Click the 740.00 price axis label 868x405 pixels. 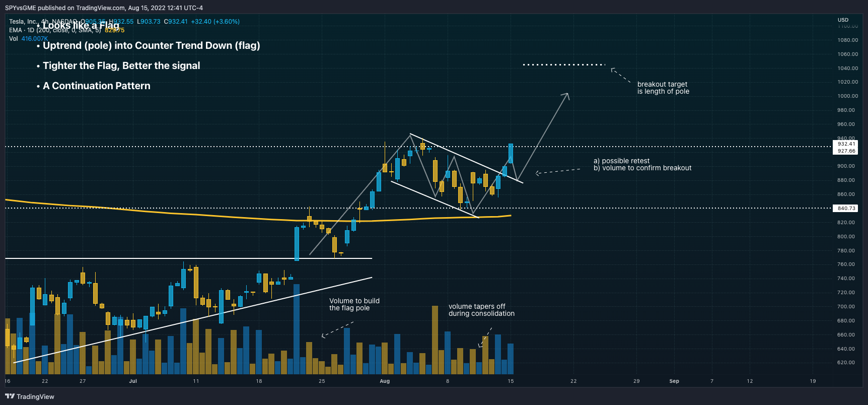pyautogui.click(x=846, y=278)
